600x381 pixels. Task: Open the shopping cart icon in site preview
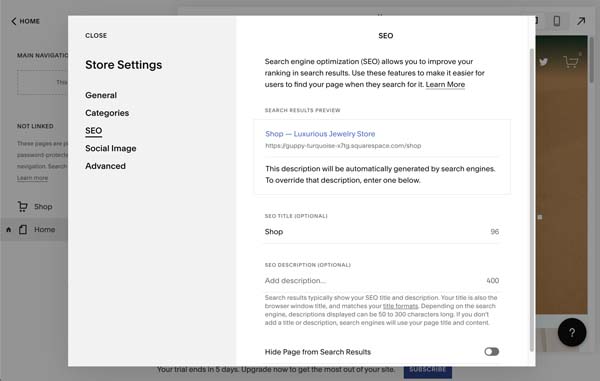[x=571, y=62]
